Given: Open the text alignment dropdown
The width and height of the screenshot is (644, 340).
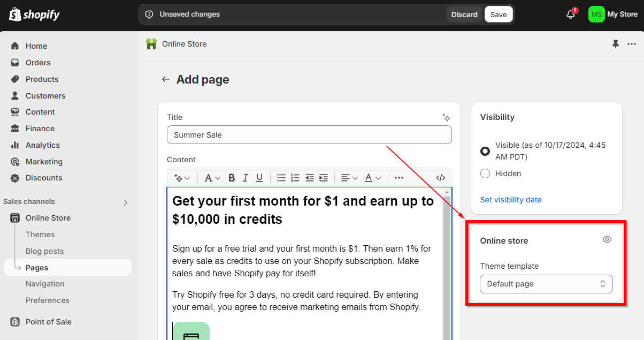Looking at the screenshot, I should click(x=350, y=178).
